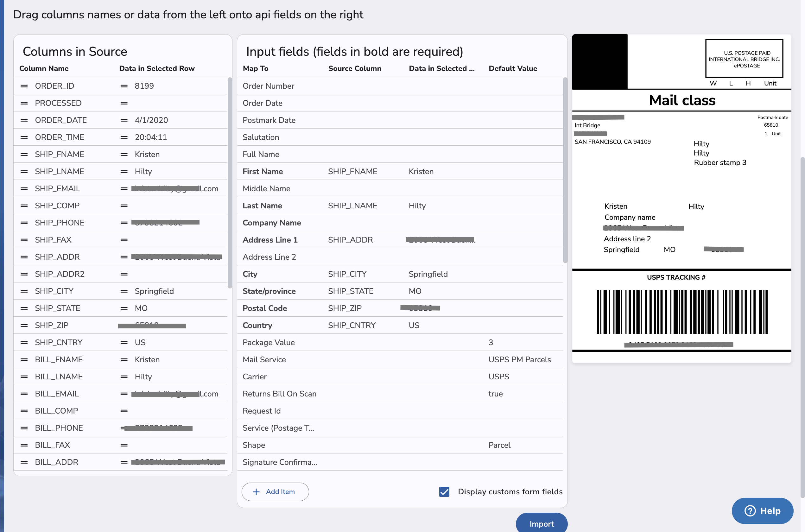
Task: Uncheck Display customs form fields
Action: (444, 491)
